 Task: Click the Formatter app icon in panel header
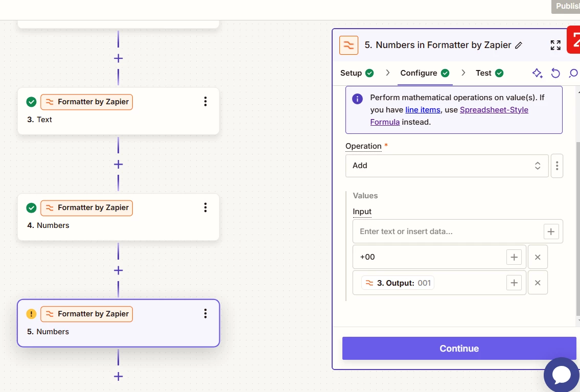349,45
